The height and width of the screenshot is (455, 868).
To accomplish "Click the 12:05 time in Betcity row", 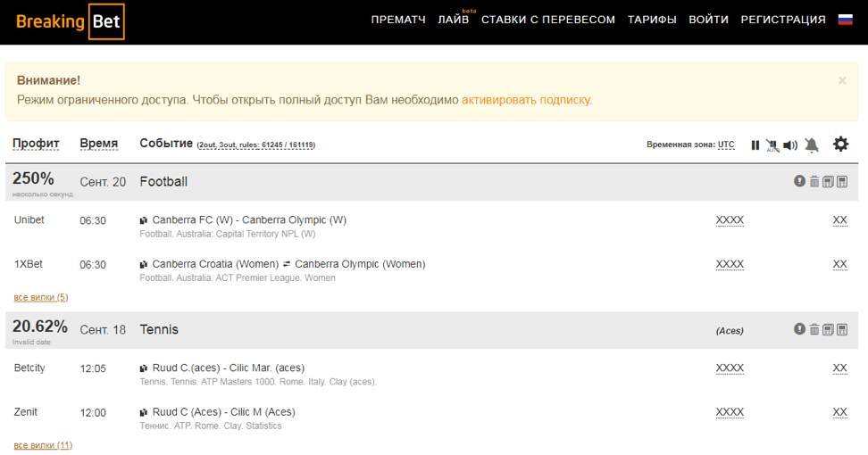I will click(93, 368).
